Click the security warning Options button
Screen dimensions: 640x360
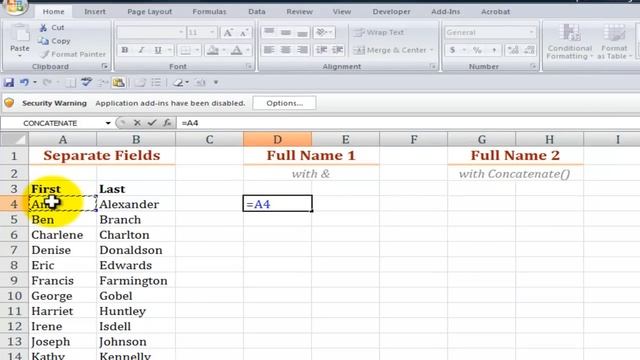(284, 103)
